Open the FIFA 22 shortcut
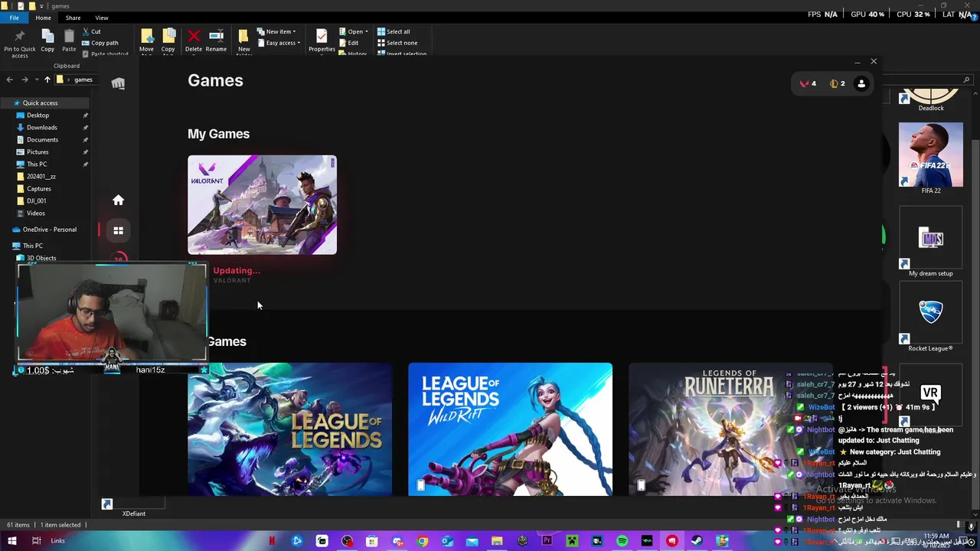 coord(931,158)
